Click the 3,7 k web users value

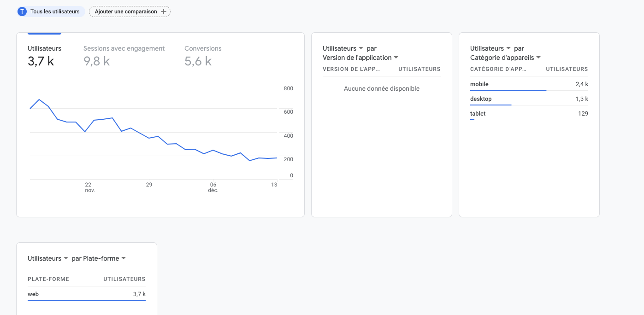pyautogui.click(x=139, y=294)
